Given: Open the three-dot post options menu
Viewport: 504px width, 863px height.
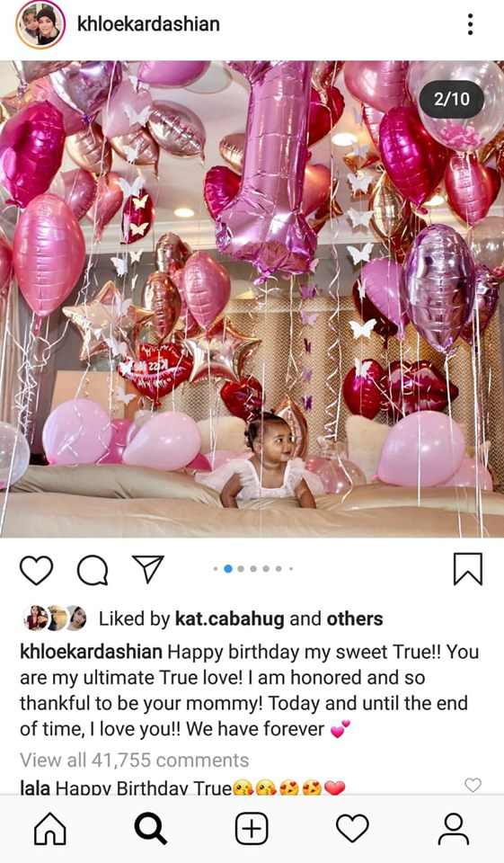Looking at the screenshot, I should click(x=470, y=24).
